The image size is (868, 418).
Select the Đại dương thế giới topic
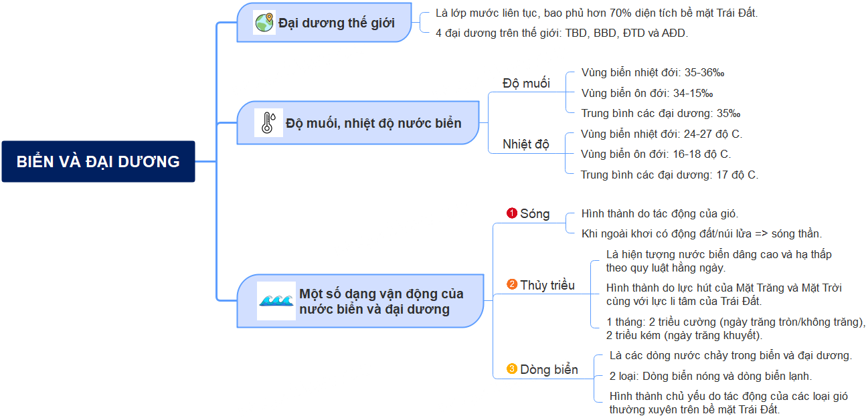[325, 23]
